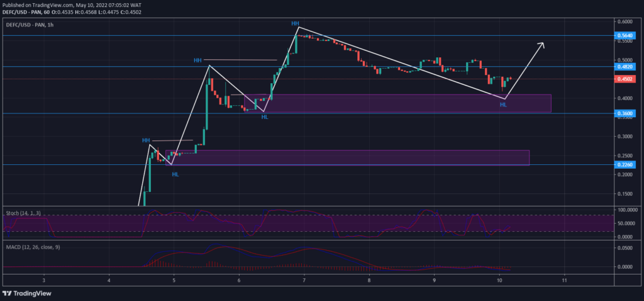Select the HH label above the highest peak

(295, 24)
